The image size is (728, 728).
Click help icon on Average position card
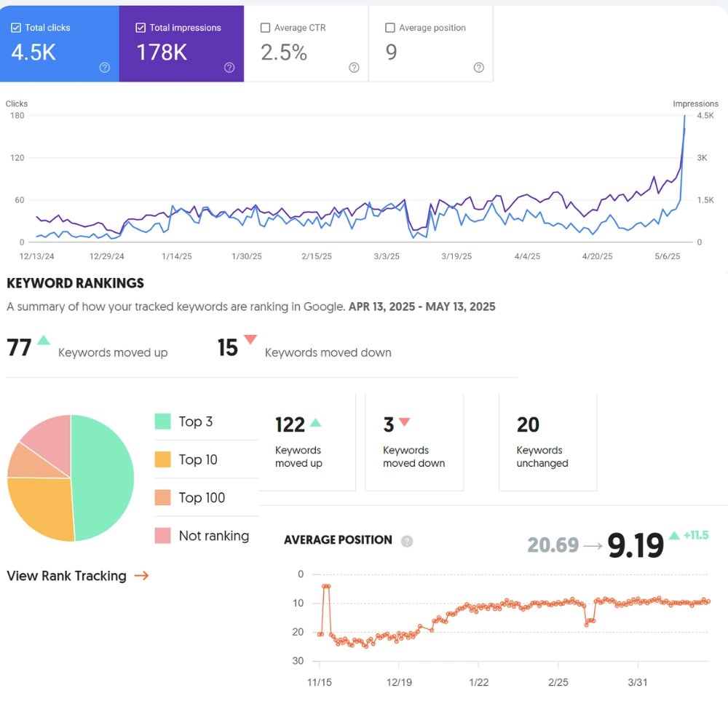[478, 68]
